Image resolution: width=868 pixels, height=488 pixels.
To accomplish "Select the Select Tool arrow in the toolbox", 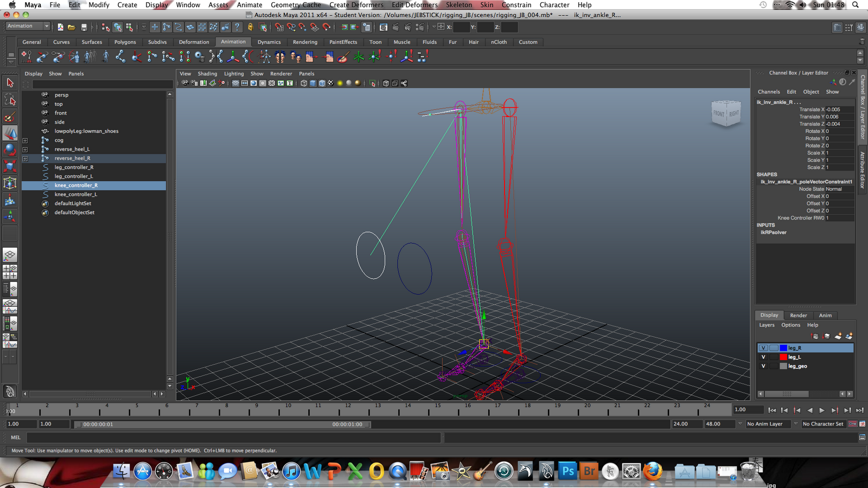I will tap(9, 82).
